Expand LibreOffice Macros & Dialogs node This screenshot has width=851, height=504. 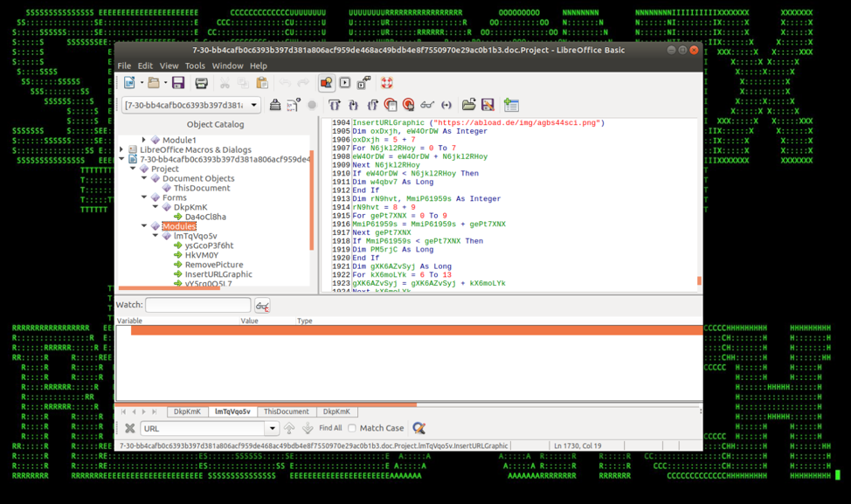point(122,149)
